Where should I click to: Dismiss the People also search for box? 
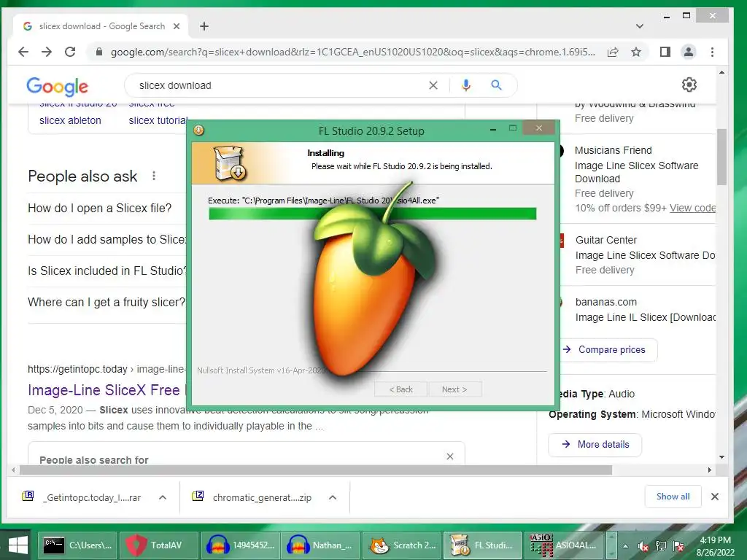pyautogui.click(x=449, y=456)
